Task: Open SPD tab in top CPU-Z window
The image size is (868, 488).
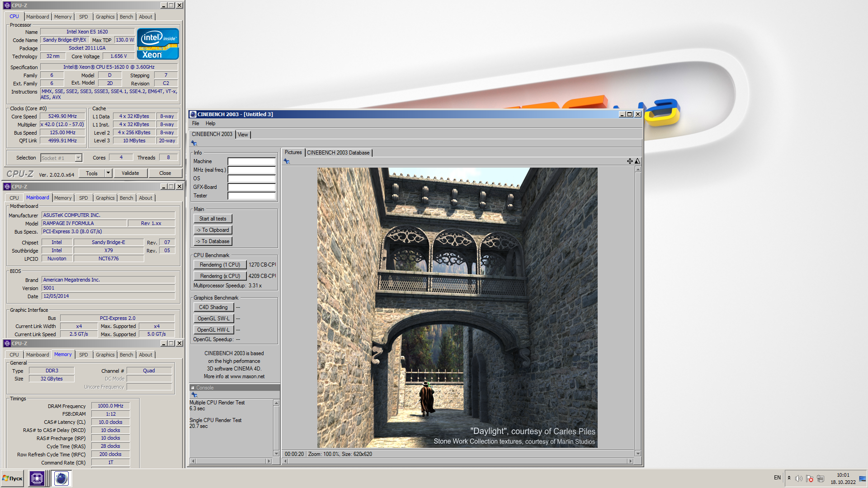Action: coord(84,17)
